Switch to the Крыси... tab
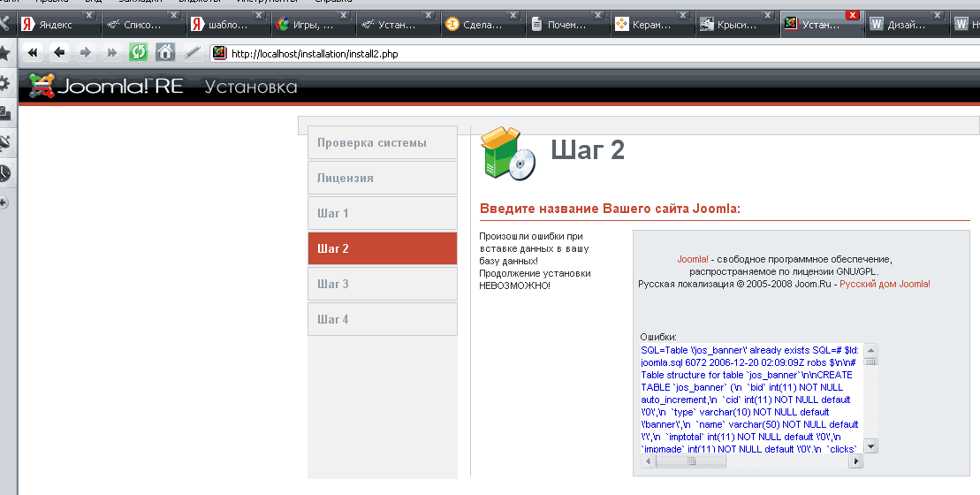The height and width of the screenshot is (495, 980). (737, 25)
